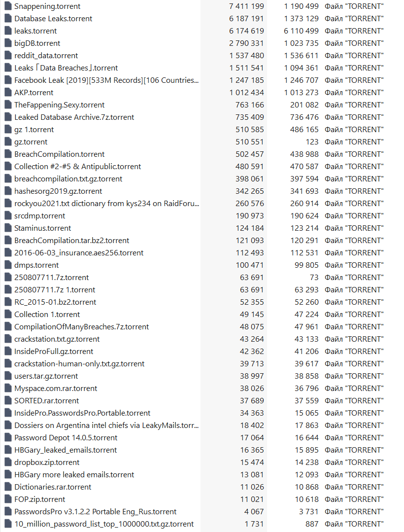Select HBGary_leaked_emails.torrent file name
Viewport: 404px width, 532px height.
pyautogui.click(x=66, y=450)
